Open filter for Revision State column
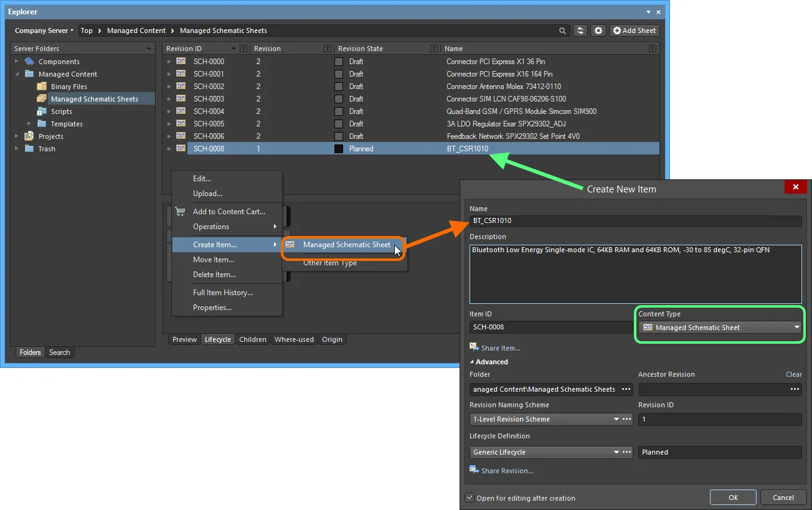The width and height of the screenshot is (812, 510). click(435, 49)
